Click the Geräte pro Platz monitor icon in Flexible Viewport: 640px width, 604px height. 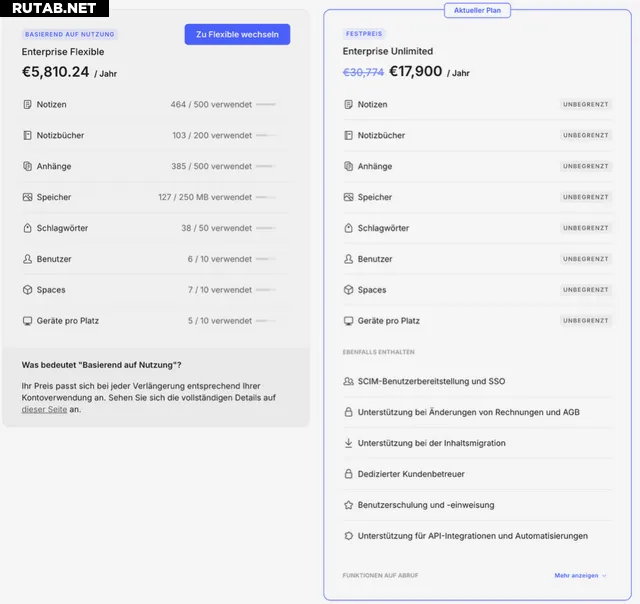(x=28, y=321)
